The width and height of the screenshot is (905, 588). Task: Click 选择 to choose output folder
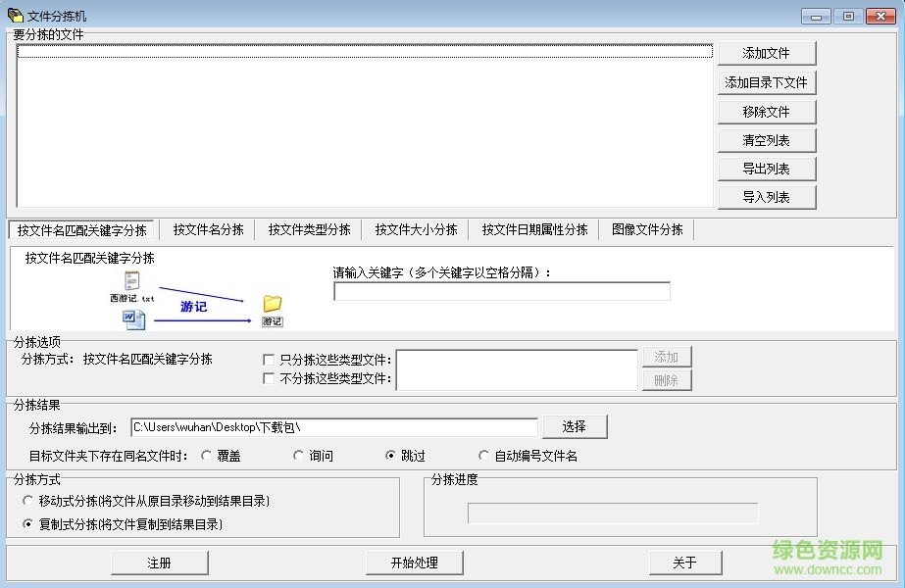[x=575, y=427]
